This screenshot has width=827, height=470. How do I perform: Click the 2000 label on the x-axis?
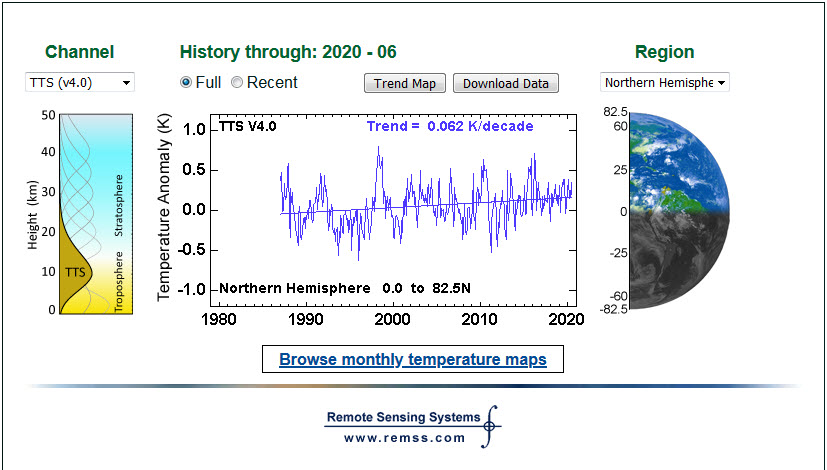tap(392, 320)
